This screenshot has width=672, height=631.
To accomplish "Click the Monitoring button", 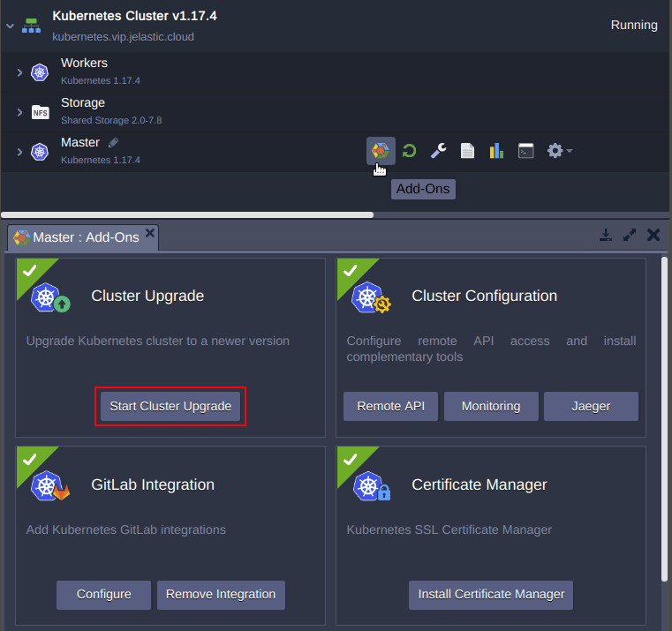I will point(491,406).
